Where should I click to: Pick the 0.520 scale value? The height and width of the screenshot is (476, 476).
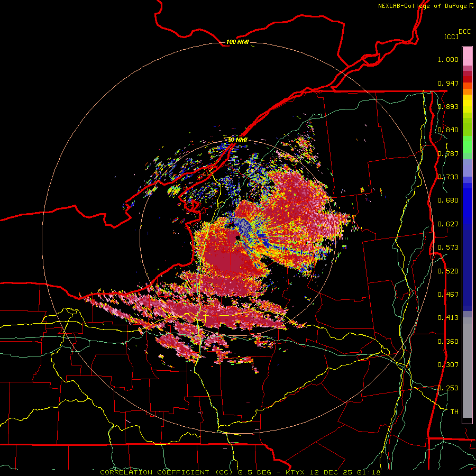pos(448,271)
